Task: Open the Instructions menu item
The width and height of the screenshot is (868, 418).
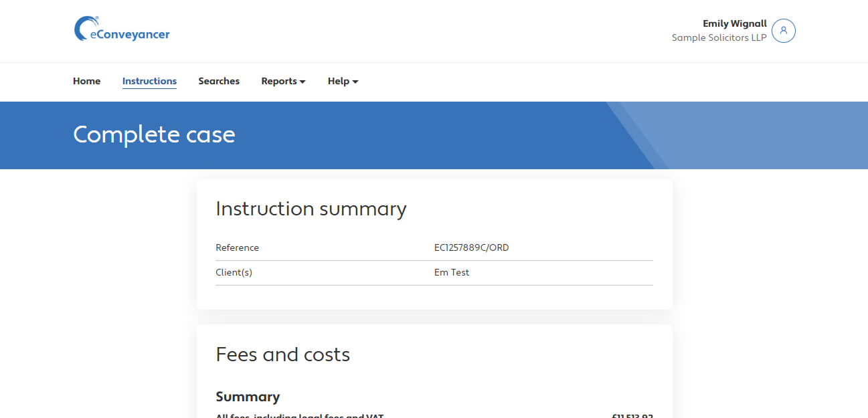Action: coord(149,81)
